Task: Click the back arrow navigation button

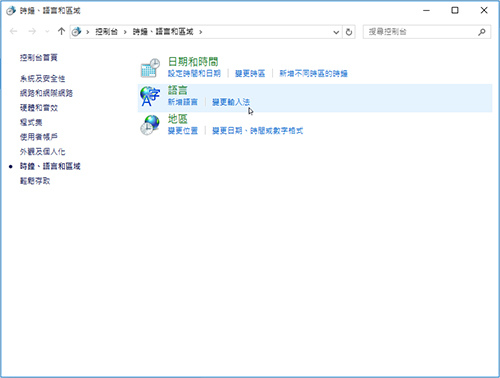Action: (14, 32)
